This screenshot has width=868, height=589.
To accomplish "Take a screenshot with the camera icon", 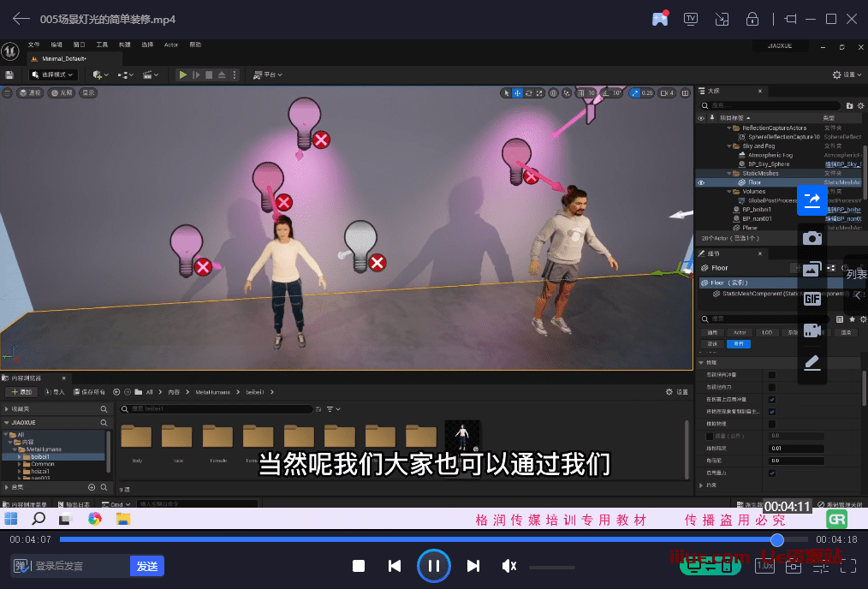I will coord(812,238).
